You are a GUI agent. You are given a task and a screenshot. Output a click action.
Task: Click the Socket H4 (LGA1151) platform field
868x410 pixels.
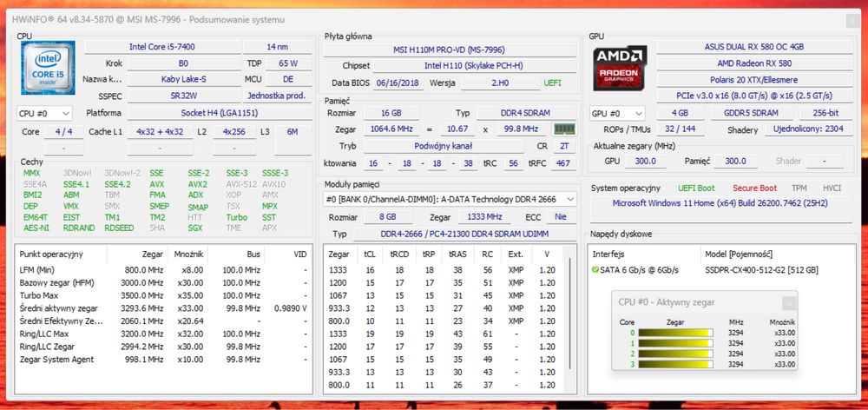tap(220, 113)
